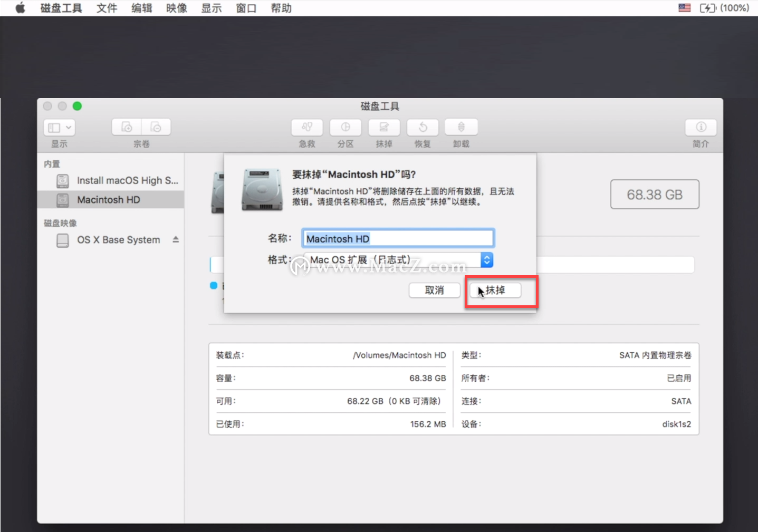Open the 窗口 menu
The image size is (758, 532).
click(246, 8)
